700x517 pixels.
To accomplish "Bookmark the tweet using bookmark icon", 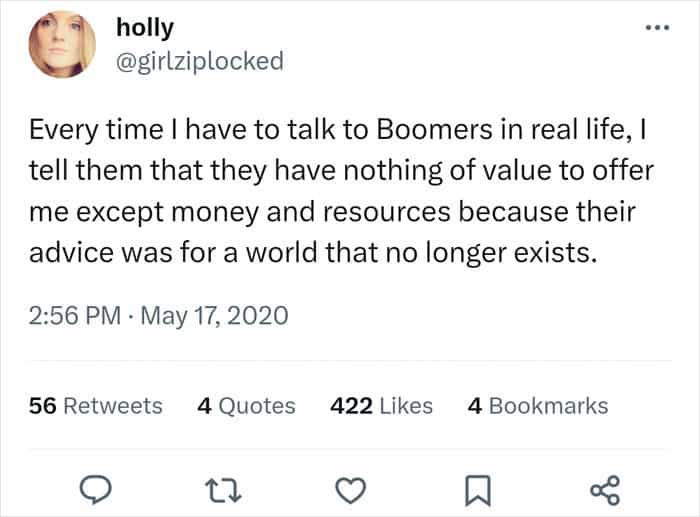I will 476,490.
